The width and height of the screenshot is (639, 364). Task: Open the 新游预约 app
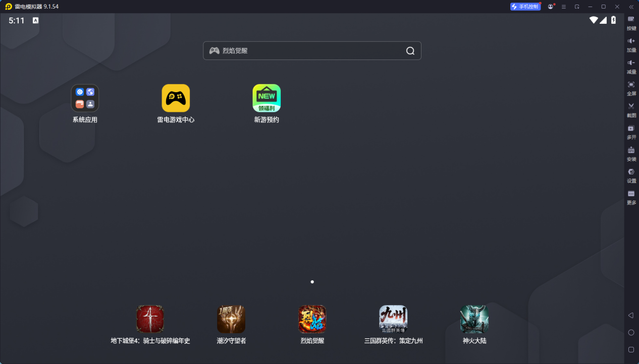click(x=267, y=98)
